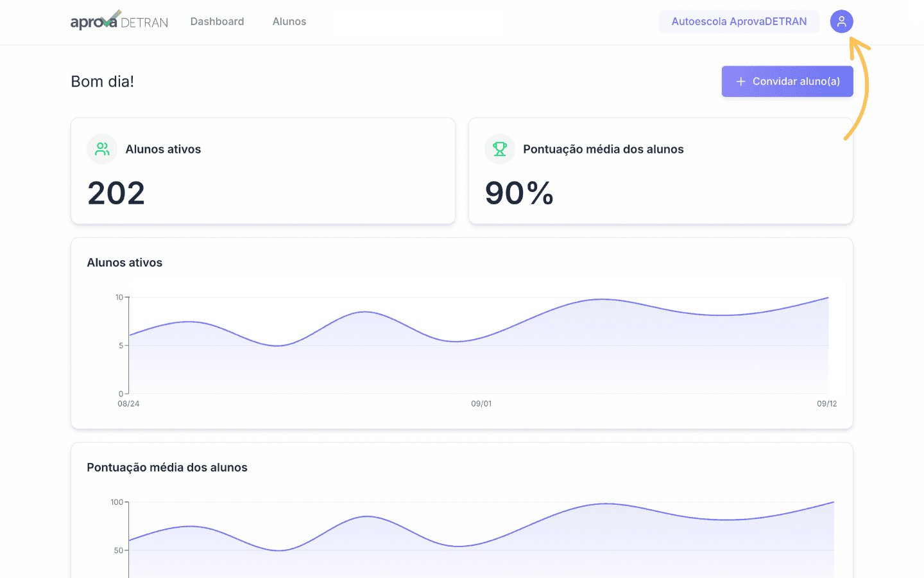Click the Bom dia! greeting text

103,82
